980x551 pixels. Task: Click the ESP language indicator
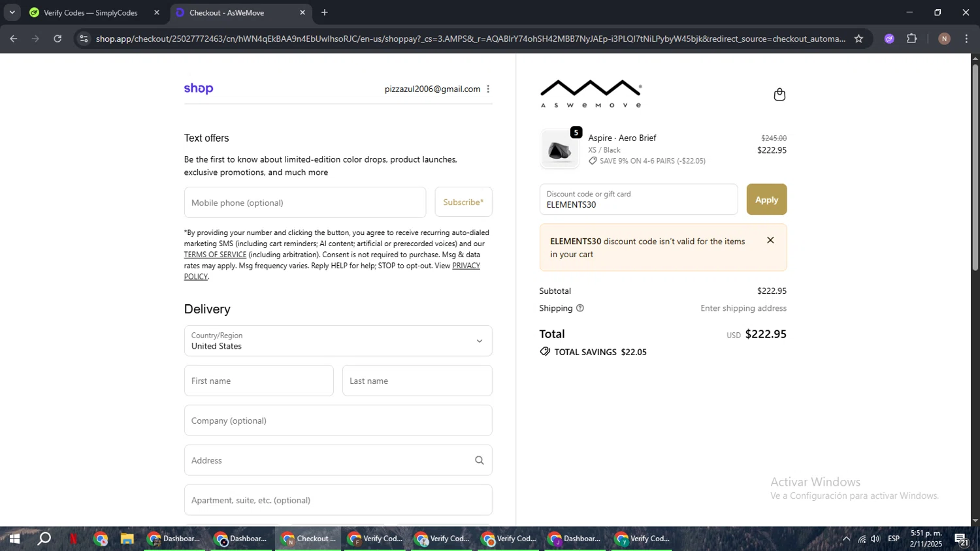(894, 539)
